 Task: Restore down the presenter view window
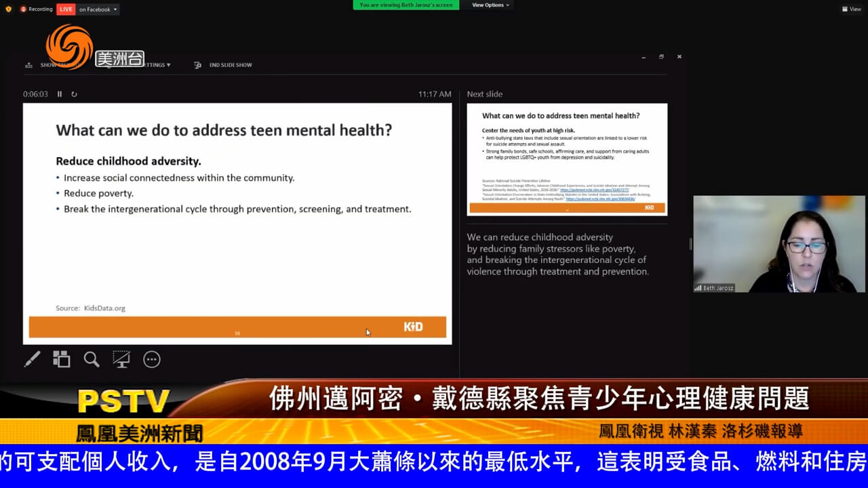click(661, 57)
